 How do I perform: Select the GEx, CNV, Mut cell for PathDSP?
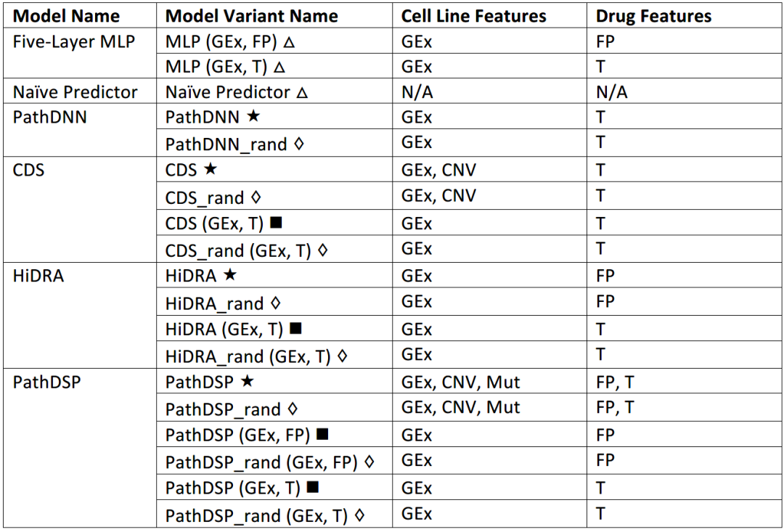tap(489, 382)
